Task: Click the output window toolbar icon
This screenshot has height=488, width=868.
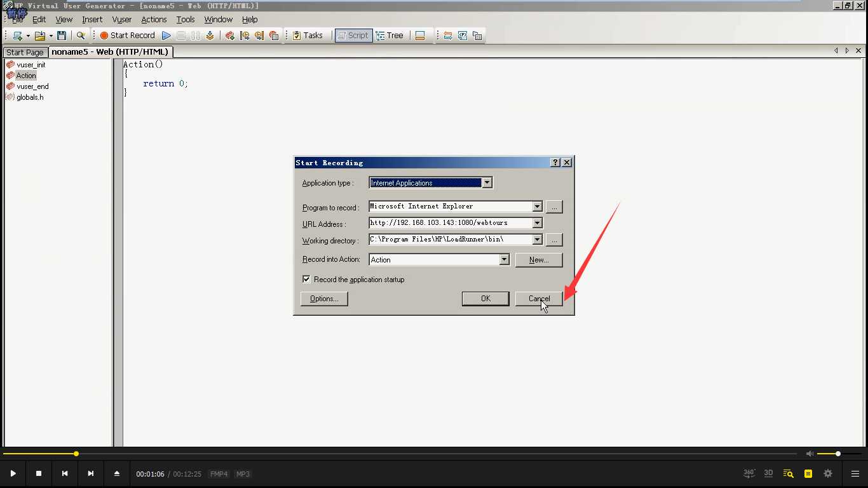Action: click(420, 36)
